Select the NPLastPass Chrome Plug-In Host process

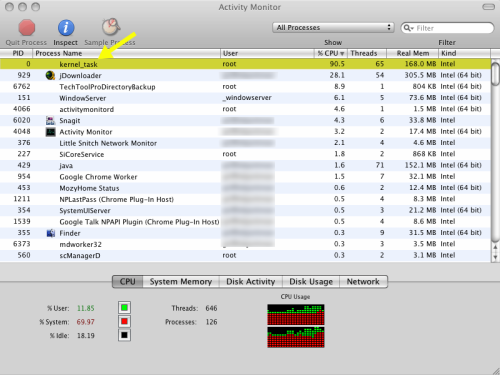[x=245, y=199]
